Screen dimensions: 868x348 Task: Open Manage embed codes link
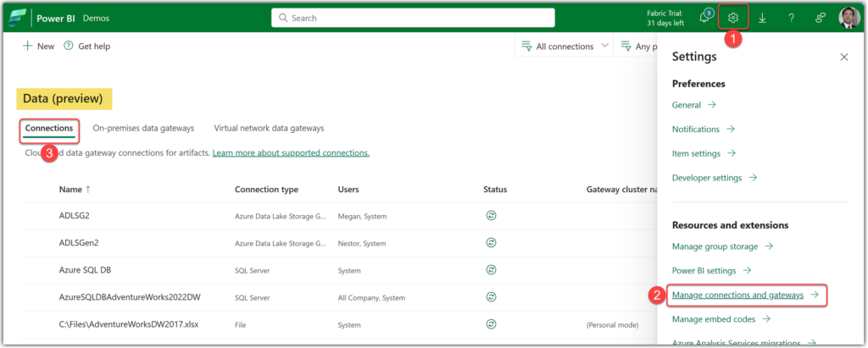[x=721, y=319]
